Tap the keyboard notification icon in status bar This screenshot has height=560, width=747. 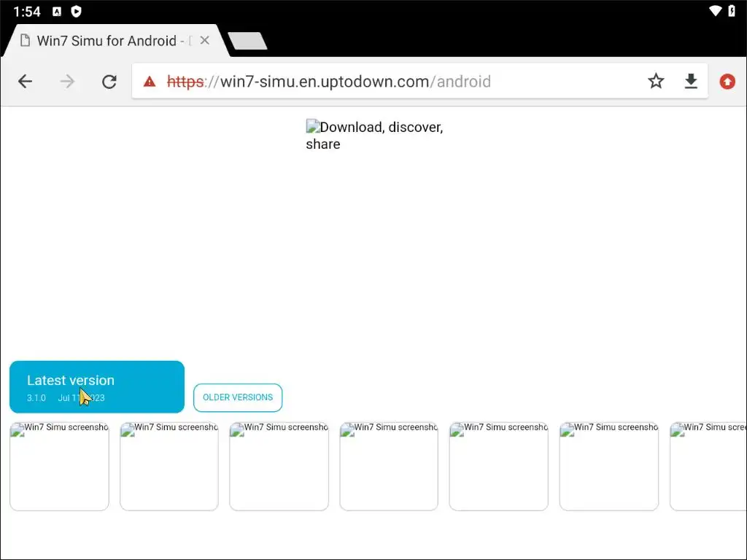point(57,12)
